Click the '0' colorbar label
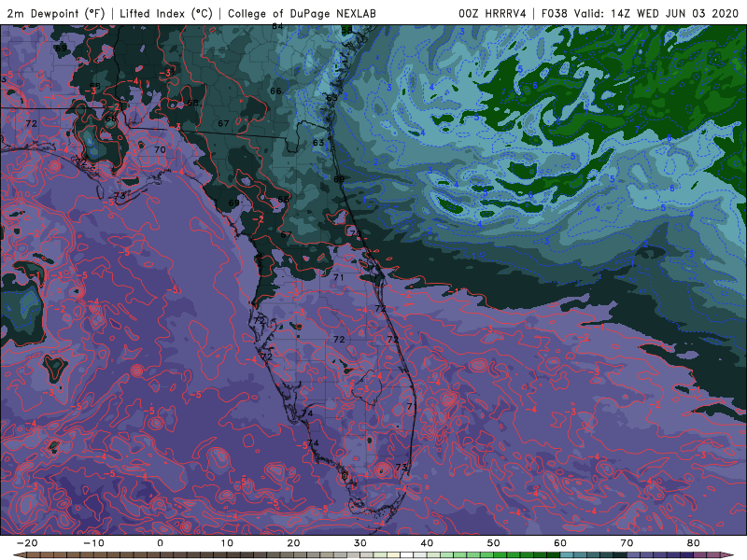Image resolution: width=747 pixels, height=560 pixels. [x=160, y=543]
